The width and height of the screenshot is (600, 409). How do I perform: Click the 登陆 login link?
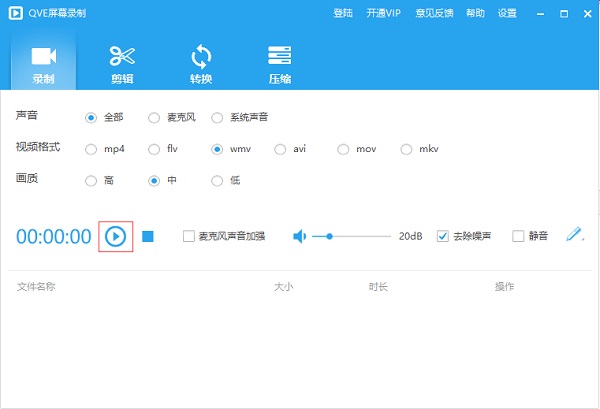(x=342, y=13)
